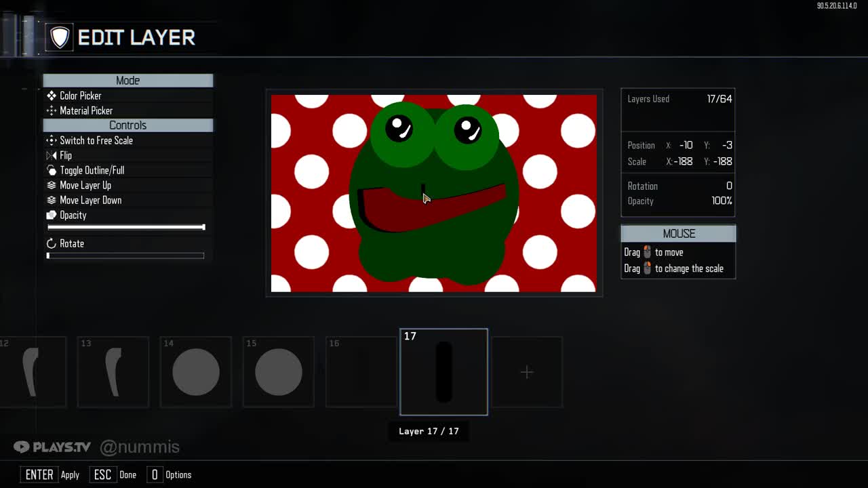The height and width of the screenshot is (488, 868).
Task: Click the Layers Used 17/64 value
Action: [x=719, y=99]
